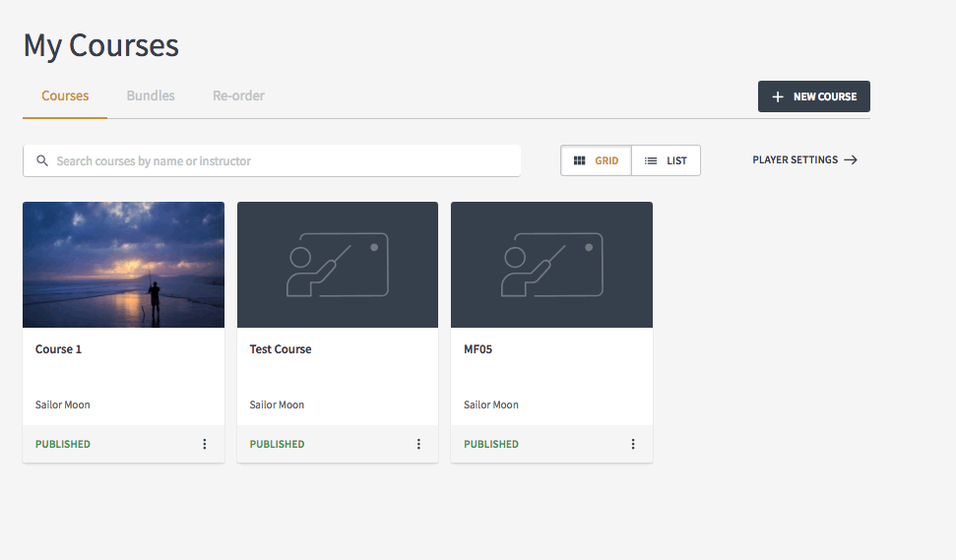Screen dimensions: 956x560
Task: Open the MF05 placeholder thumbnail
Action: (x=551, y=265)
